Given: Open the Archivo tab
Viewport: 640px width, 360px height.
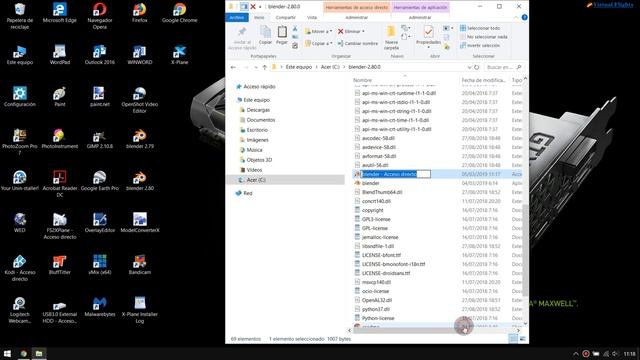Looking at the screenshot, I should (237, 18).
